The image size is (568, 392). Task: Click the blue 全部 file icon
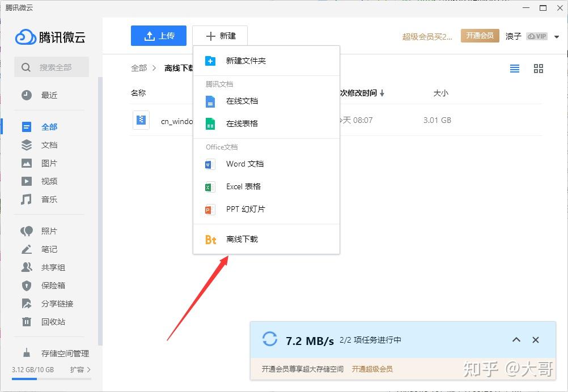[x=27, y=127]
